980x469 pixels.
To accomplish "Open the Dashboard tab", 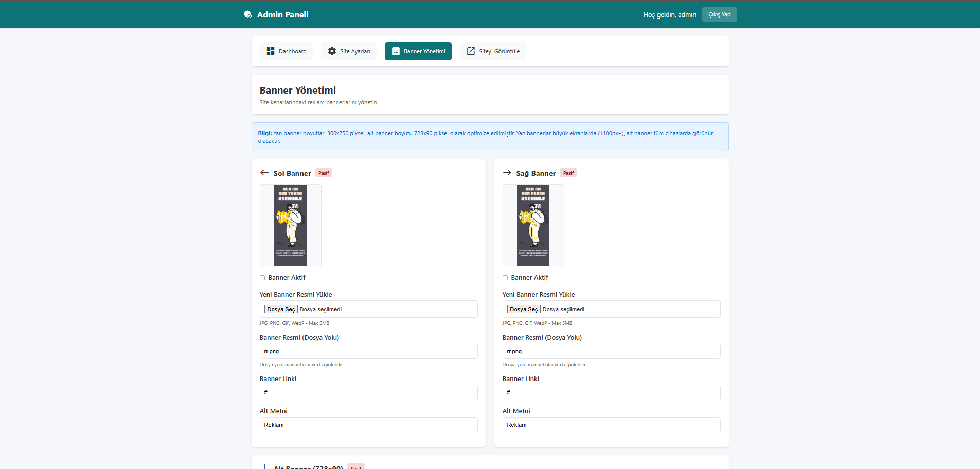I will point(286,51).
